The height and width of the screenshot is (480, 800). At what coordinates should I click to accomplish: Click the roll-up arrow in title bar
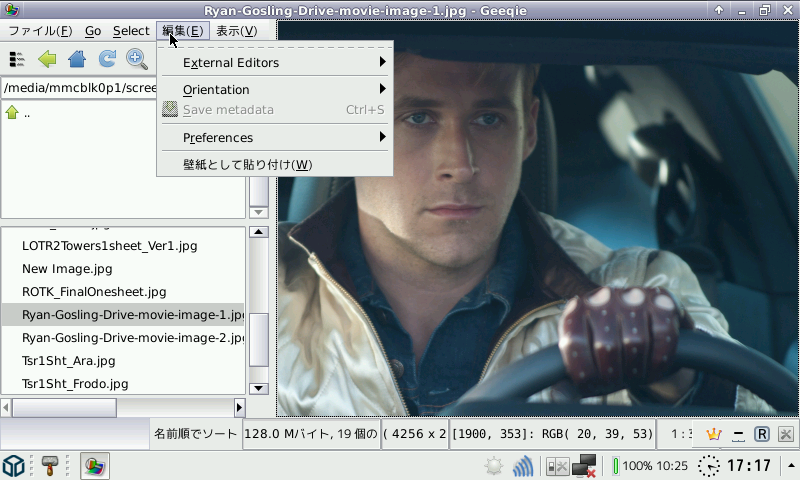point(718,10)
